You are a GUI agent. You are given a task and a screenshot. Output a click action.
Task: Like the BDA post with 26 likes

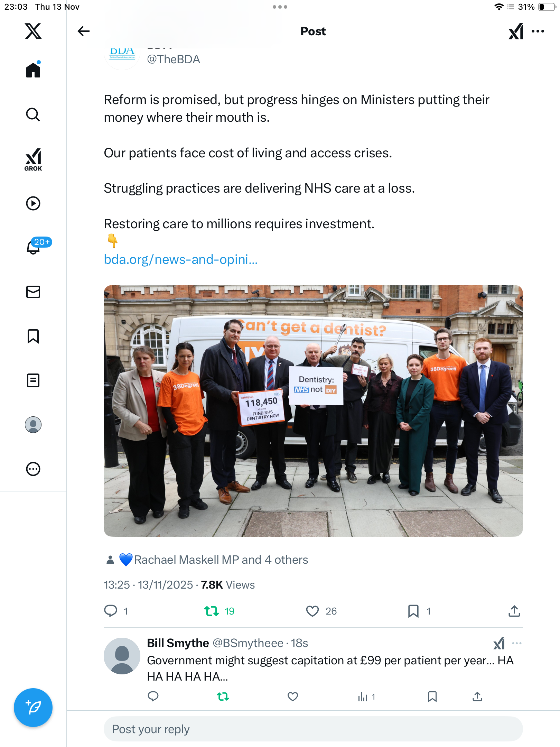pos(312,611)
